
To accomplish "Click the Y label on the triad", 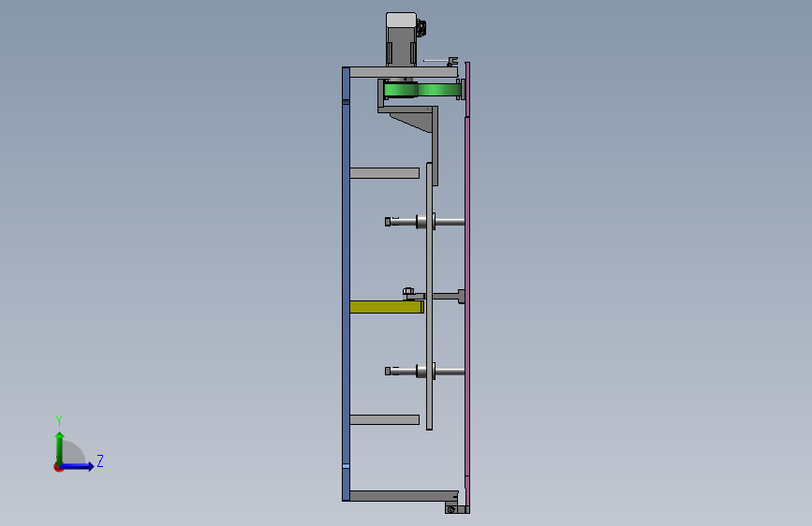I will (x=59, y=421).
